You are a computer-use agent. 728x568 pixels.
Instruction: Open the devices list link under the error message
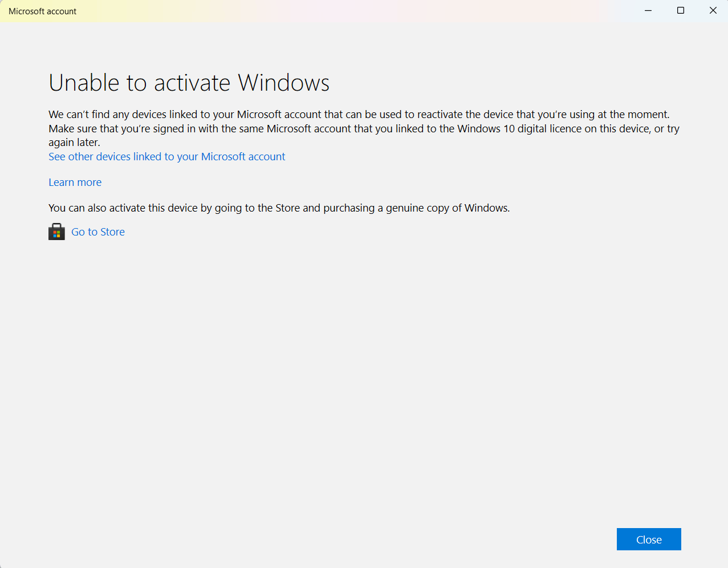[x=166, y=156]
